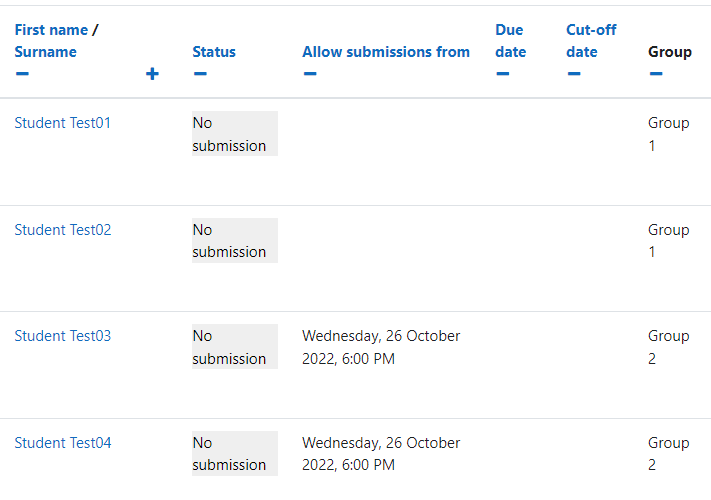
Task: Open Student Test02 profile
Action: 63,230
